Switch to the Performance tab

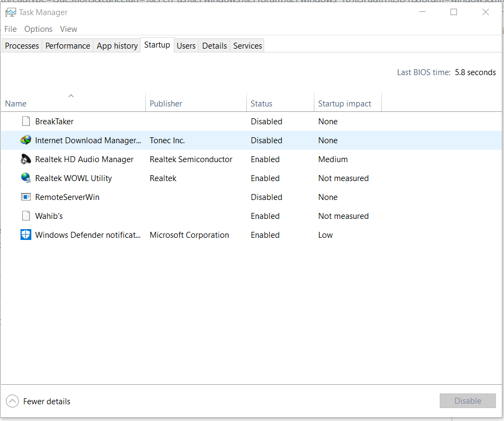click(x=68, y=46)
